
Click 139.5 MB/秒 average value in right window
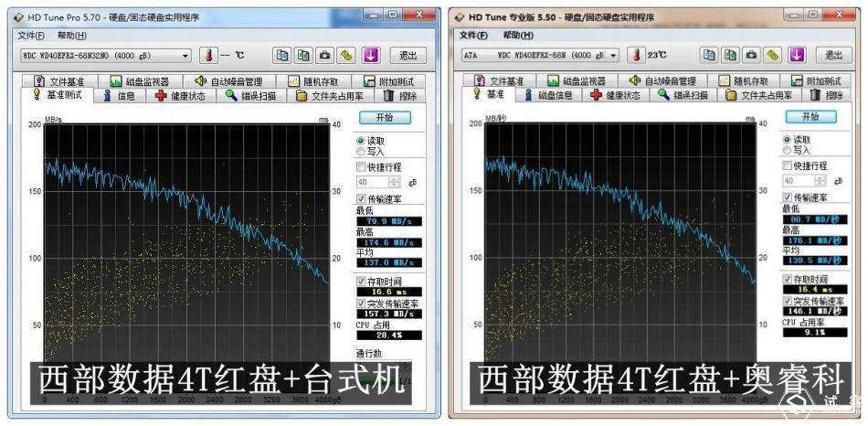point(815,261)
